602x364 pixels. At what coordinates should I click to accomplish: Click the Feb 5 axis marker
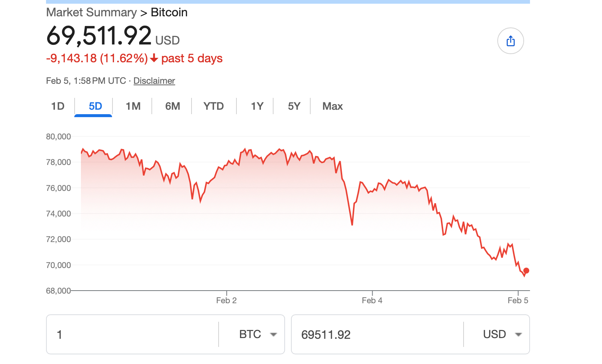click(x=518, y=300)
